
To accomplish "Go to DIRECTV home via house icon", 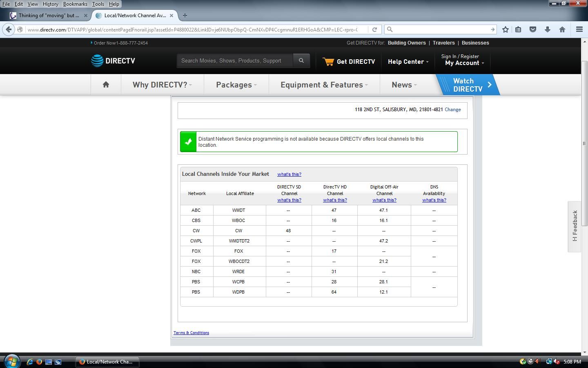I will 106,85.
